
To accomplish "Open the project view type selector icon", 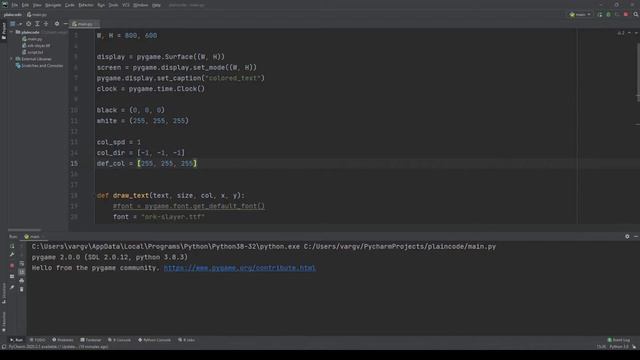I will tap(13, 24).
